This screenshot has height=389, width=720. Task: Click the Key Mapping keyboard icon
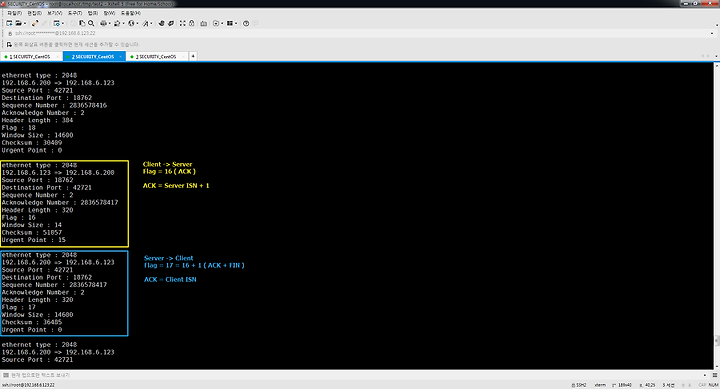tap(203, 23)
